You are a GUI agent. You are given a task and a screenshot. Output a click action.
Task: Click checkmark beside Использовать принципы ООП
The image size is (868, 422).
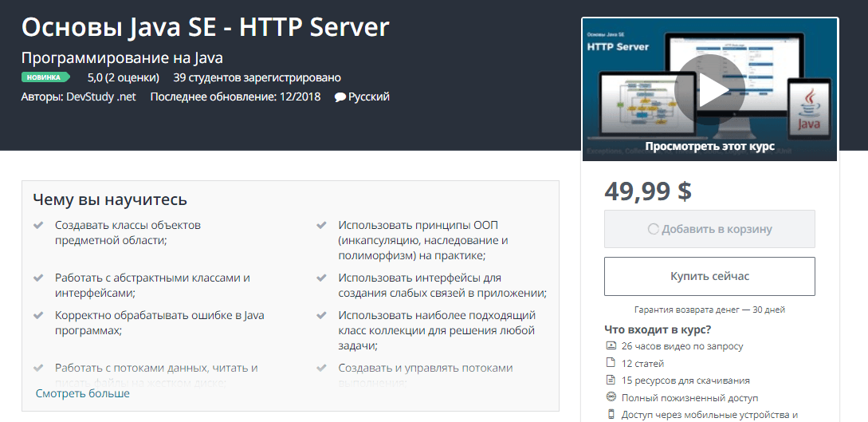pyautogui.click(x=322, y=226)
